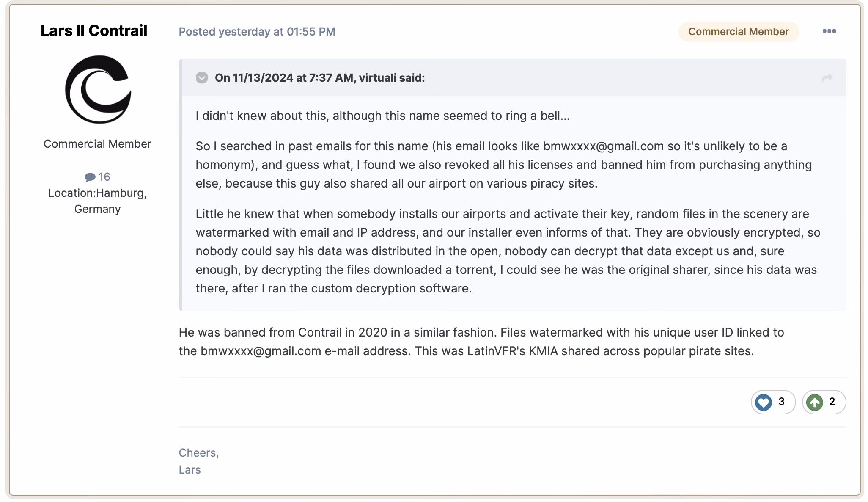This screenshot has height=502, width=868.
Task: Click the comment count speech bubble icon
Action: [x=90, y=177]
